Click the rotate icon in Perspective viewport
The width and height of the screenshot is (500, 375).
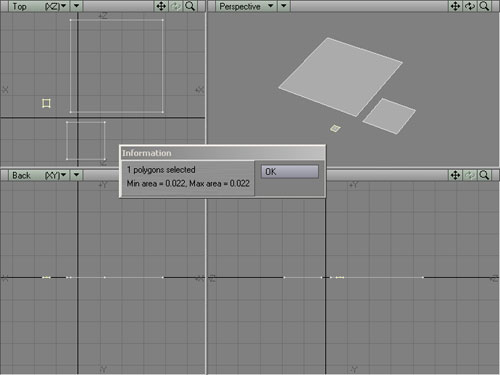[470, 6]
